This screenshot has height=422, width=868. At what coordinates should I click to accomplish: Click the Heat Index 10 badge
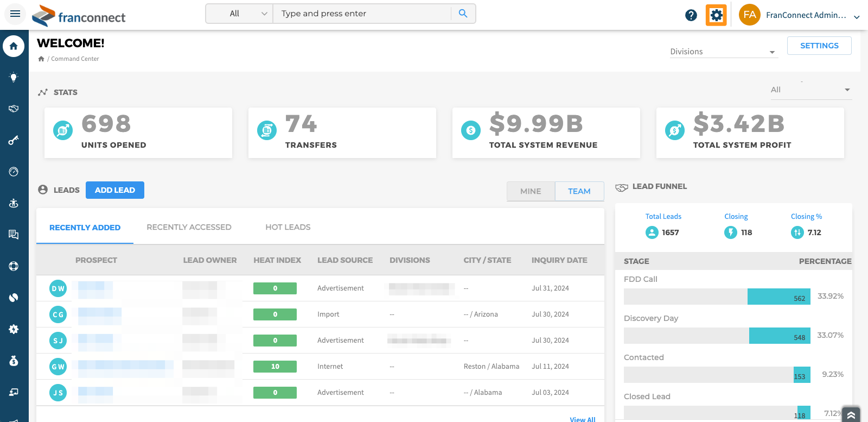click(275, 367)
